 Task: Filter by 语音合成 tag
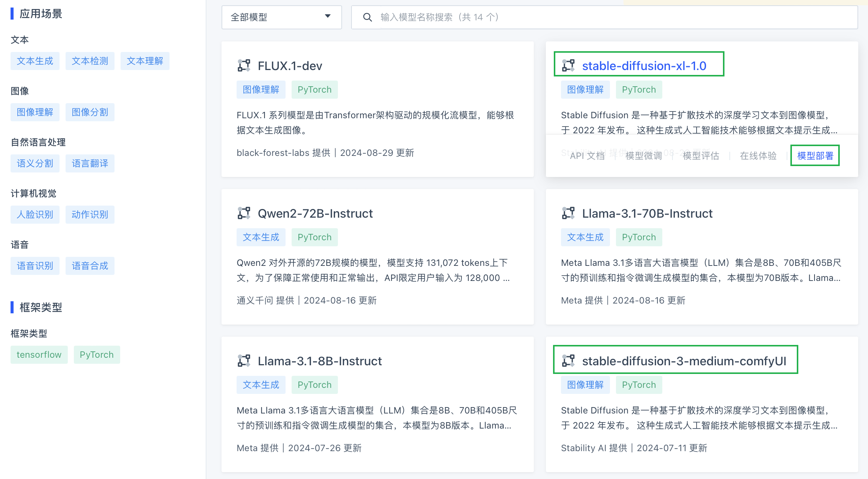click(90, 266)
